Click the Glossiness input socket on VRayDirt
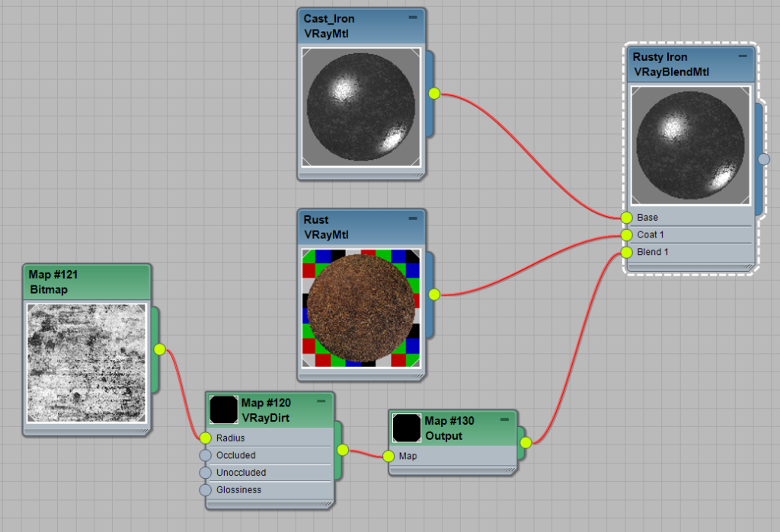 [205, 490]
